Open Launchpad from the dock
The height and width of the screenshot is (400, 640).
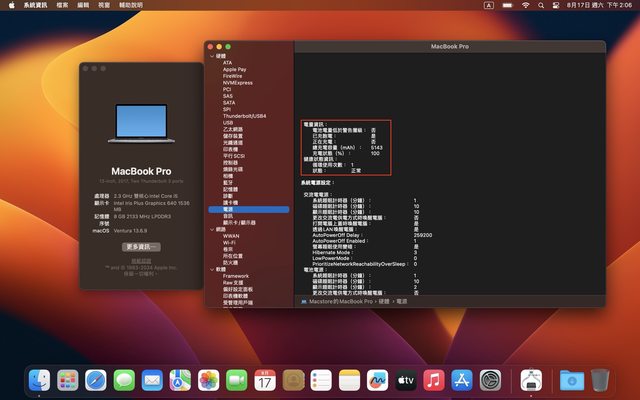pyautogui.click(x=68, y=380)
